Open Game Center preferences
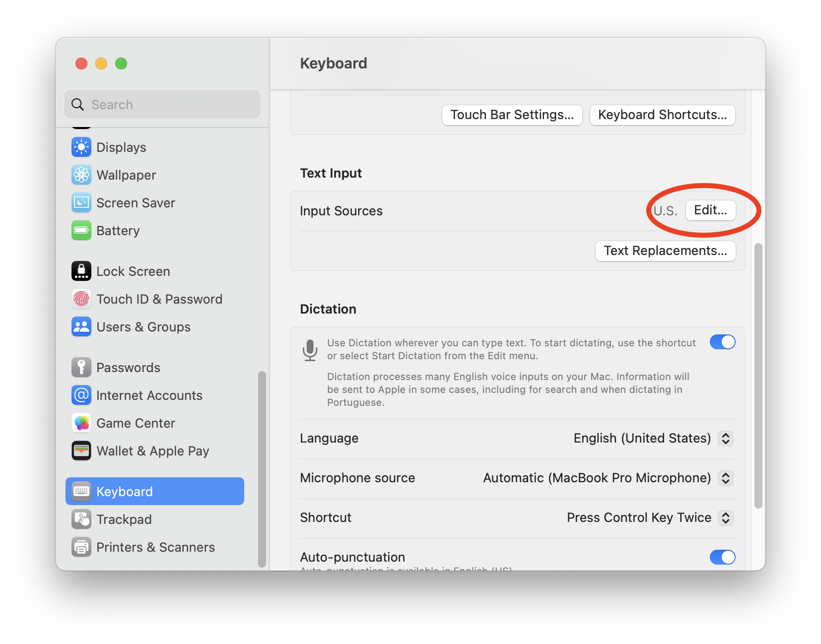This screenshot has width=821, height=644. [155, 423]
